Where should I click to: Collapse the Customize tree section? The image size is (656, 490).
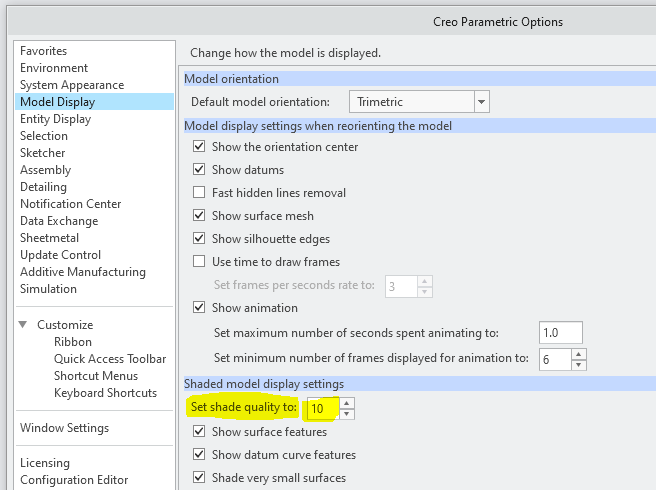23,325
